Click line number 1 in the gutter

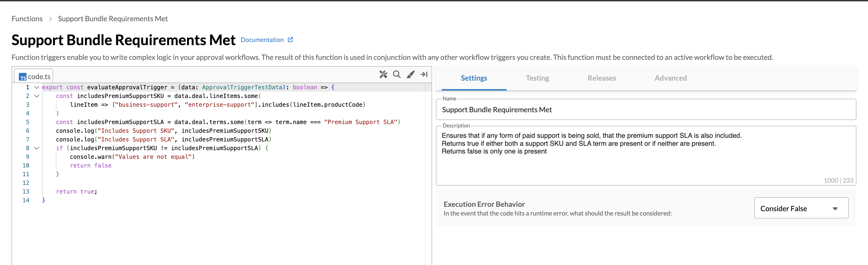pos(28,87)
